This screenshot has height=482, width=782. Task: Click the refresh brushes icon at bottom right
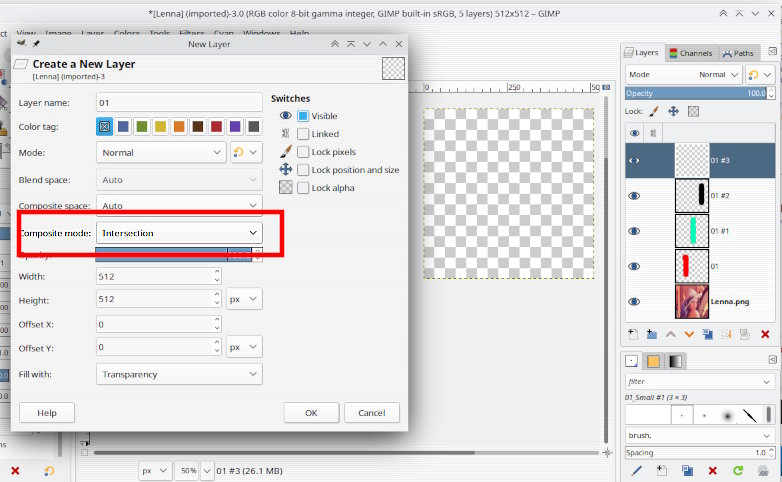738,469
